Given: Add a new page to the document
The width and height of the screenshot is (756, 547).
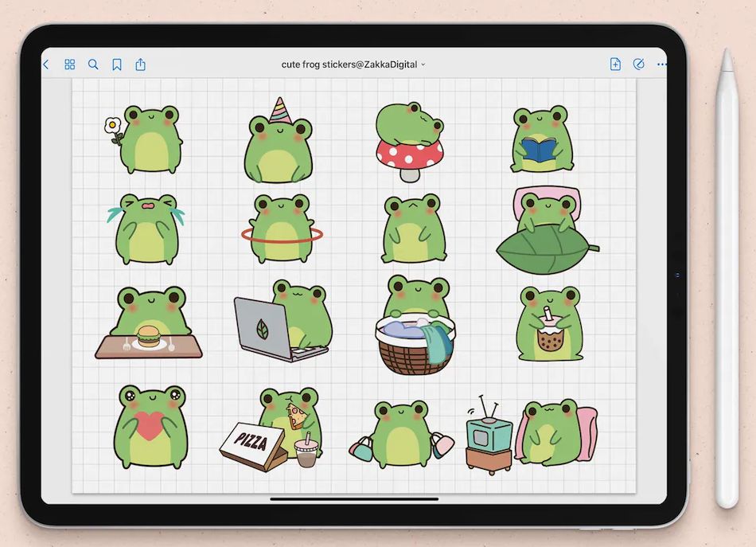Looking at the screenshot, I should pos(615,64).
